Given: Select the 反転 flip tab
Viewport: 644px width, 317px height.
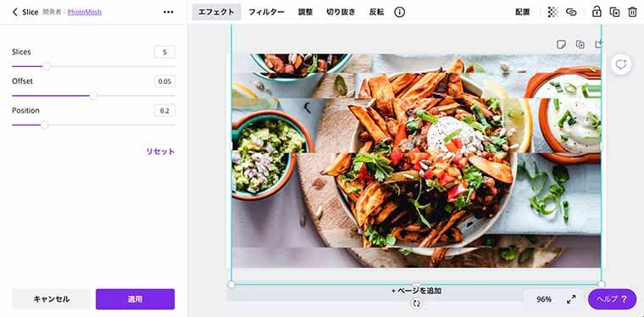Looking at the screenshot, I should pyautogui.click(x=376, y=12).
